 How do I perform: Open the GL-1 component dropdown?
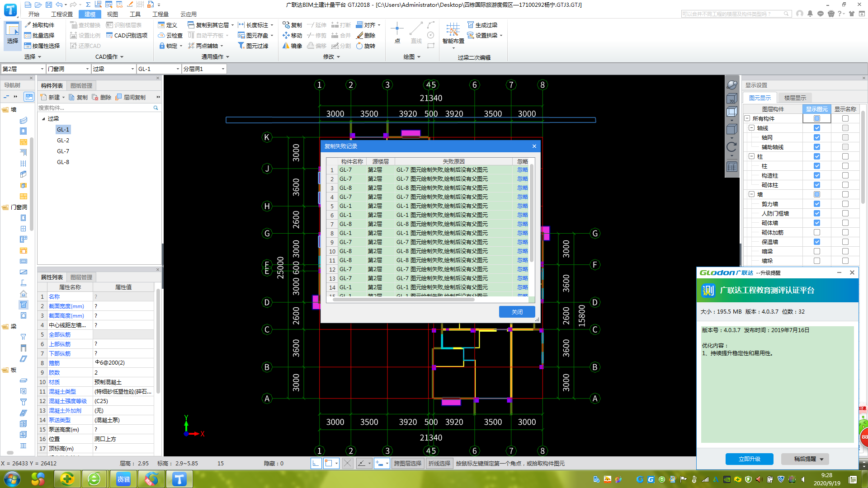point(159,69)
